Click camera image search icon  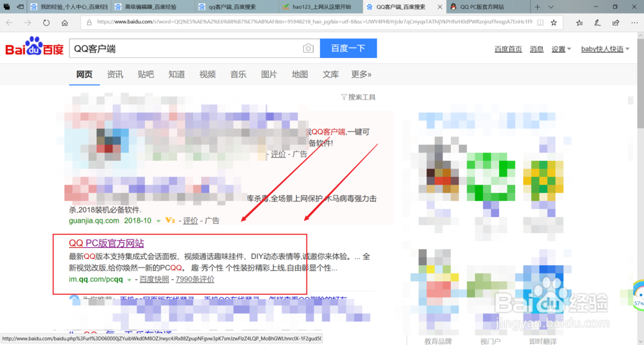pos(308,48)
